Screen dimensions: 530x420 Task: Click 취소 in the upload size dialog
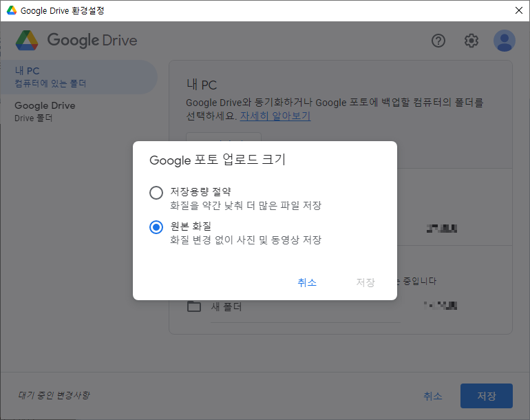tap(307, 282)
